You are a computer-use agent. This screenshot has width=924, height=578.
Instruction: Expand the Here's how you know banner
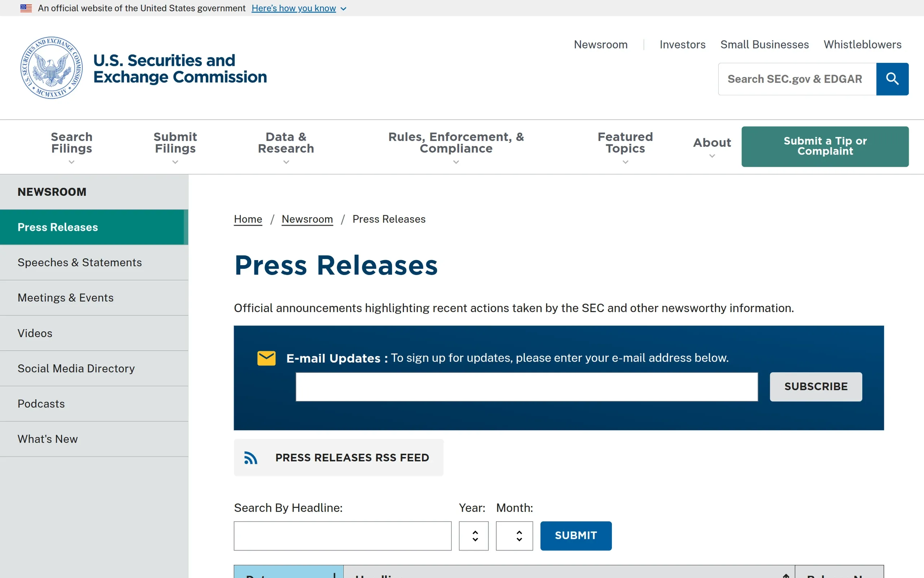pos(298,8)
